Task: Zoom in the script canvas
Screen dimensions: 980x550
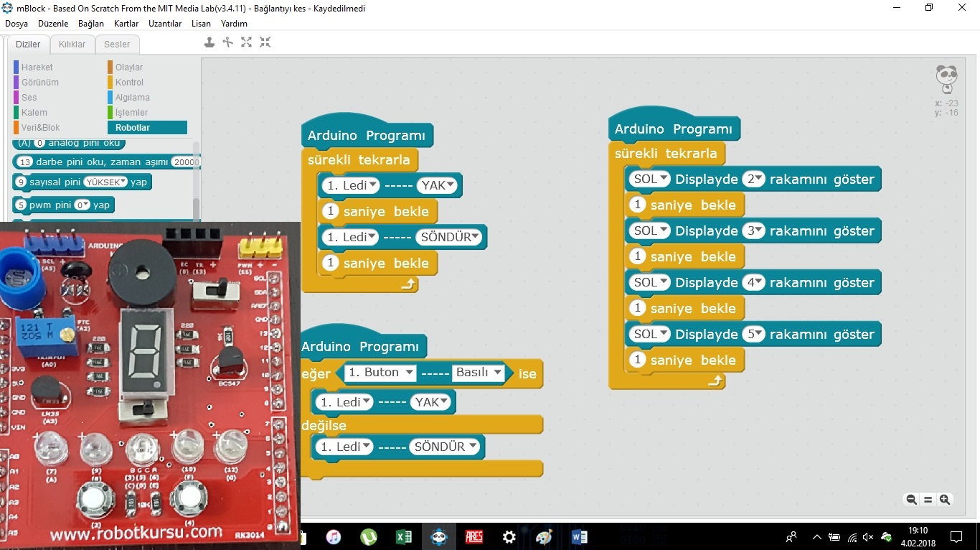Action: click(945, 500)
